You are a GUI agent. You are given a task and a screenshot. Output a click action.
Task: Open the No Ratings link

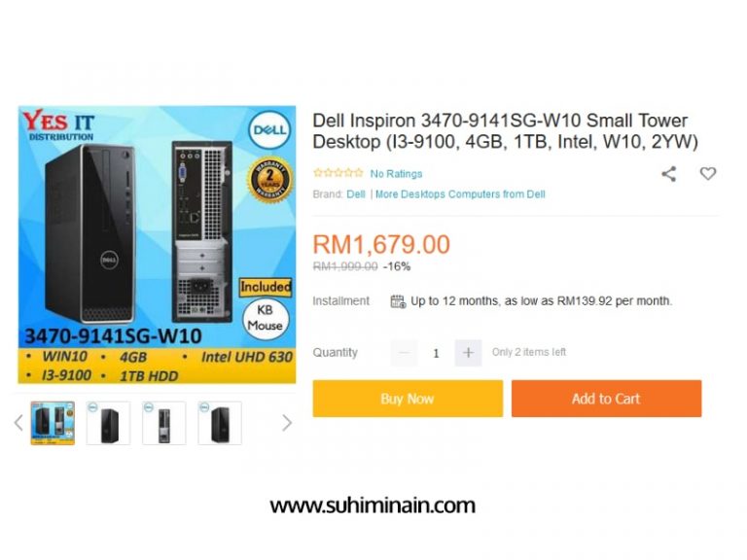[397, 174]
